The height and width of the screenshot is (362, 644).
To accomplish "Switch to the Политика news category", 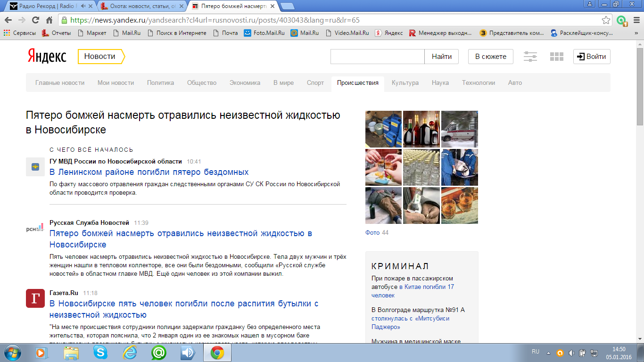I will click(x=160, y=83).
